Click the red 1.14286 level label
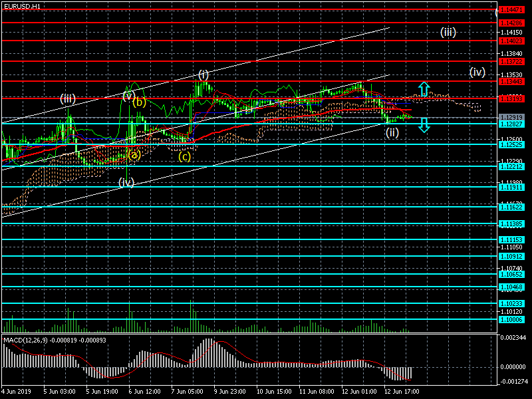Image resolution: width=532 pixels, height=399 pixels. 511,23
